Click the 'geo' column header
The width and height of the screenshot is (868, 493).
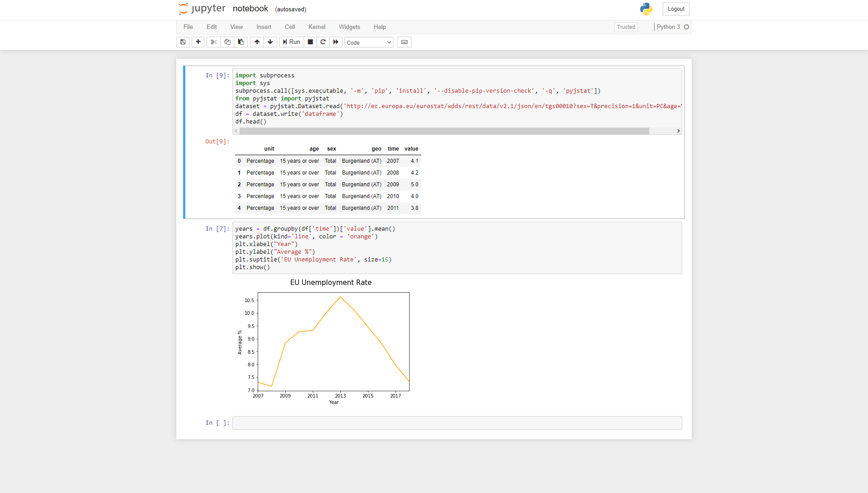click(377, 149)
